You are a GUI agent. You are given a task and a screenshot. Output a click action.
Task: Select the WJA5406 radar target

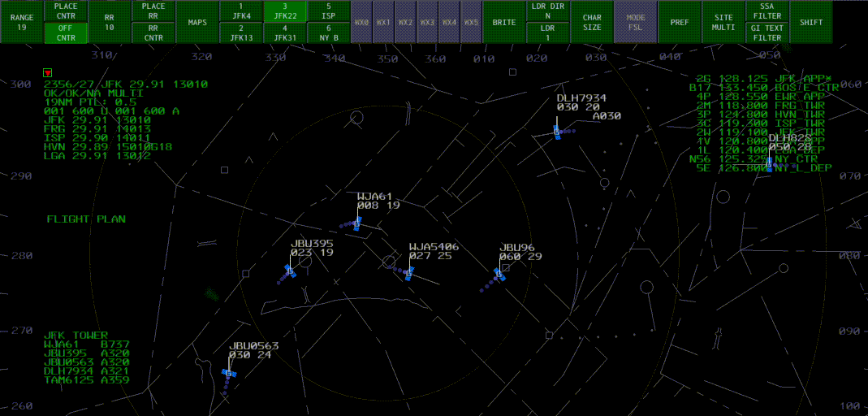(409, 273)
